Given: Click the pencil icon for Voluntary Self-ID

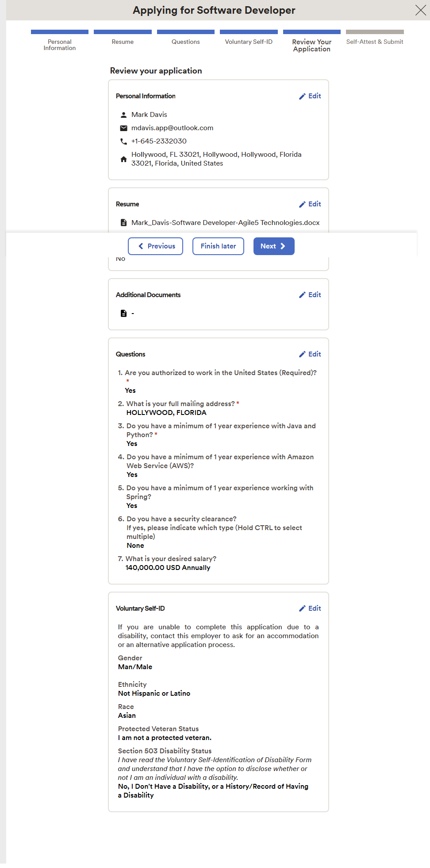Looking at the screenshot, I should [303, 608].
